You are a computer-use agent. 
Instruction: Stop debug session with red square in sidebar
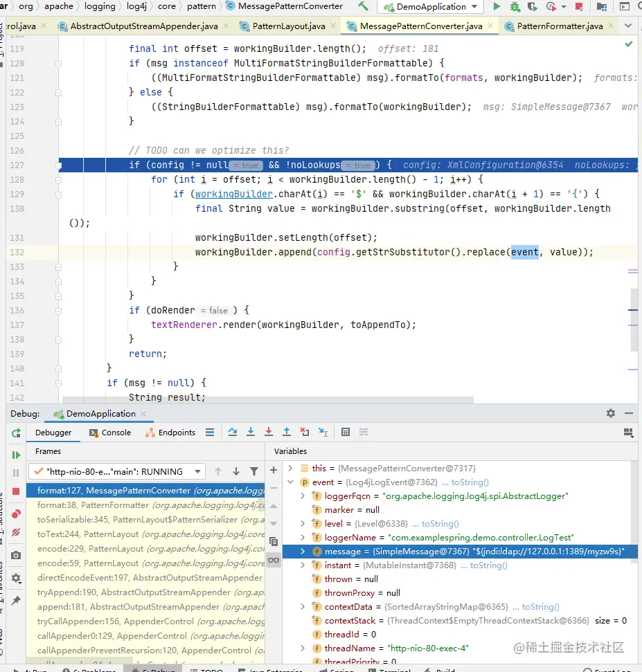(16, 491)
